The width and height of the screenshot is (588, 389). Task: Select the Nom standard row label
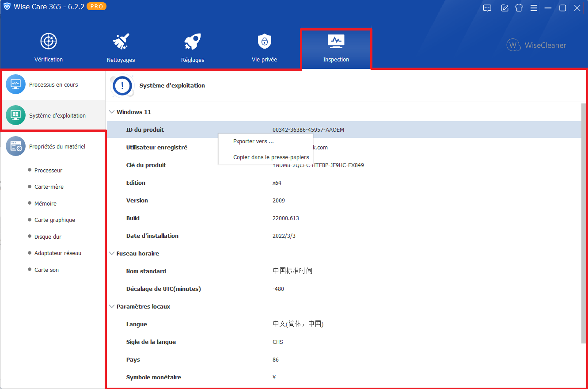click(x=146, y=271)
